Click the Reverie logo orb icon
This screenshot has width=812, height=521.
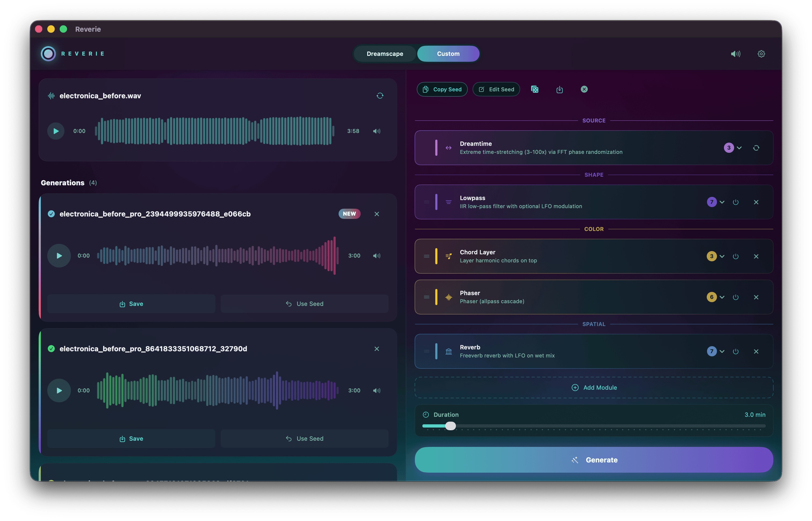pos(48,54)
